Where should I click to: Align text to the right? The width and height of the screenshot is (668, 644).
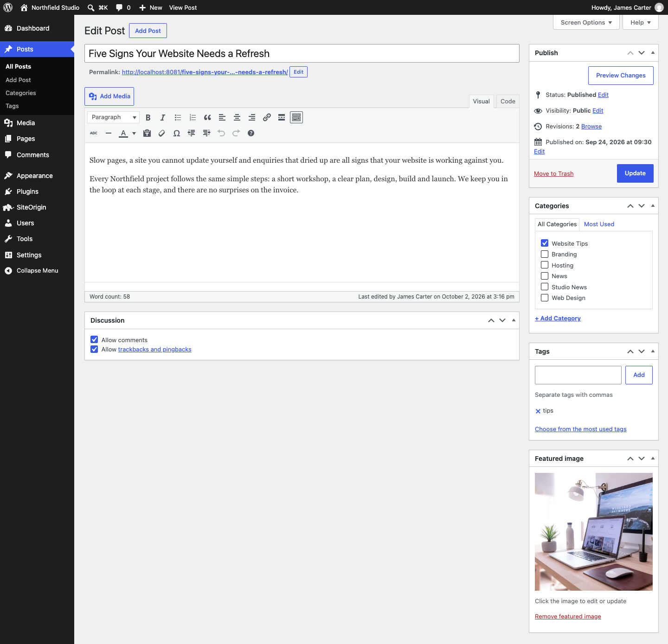point(252,117)
